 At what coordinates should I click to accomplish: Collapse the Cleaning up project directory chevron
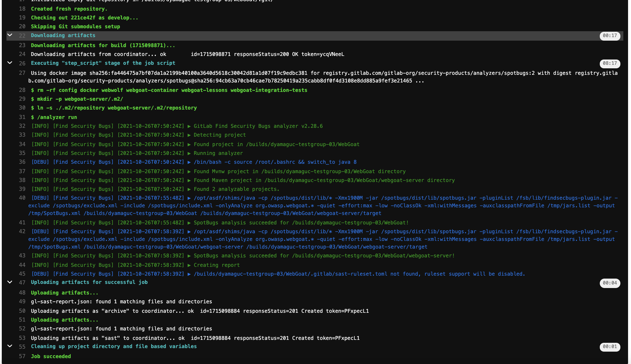(10, 346)
